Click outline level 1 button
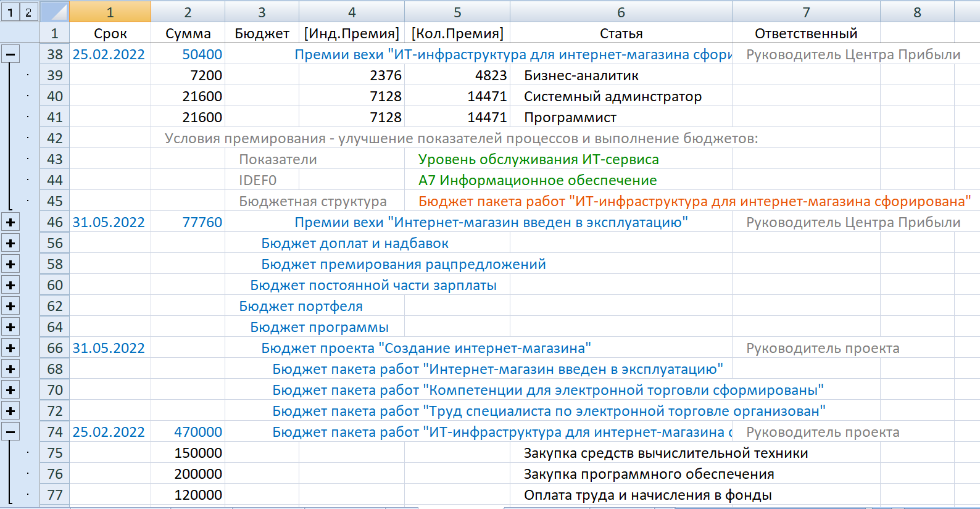The image size is (980, 509). 10,12
